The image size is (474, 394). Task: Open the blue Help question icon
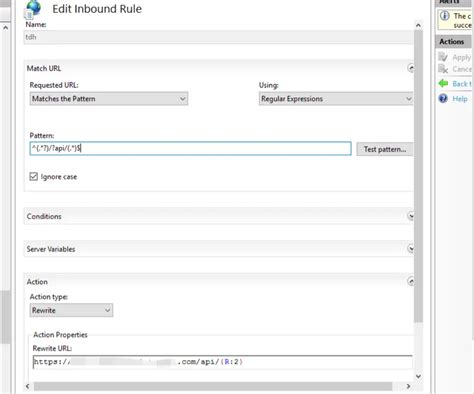coord(443,98)
